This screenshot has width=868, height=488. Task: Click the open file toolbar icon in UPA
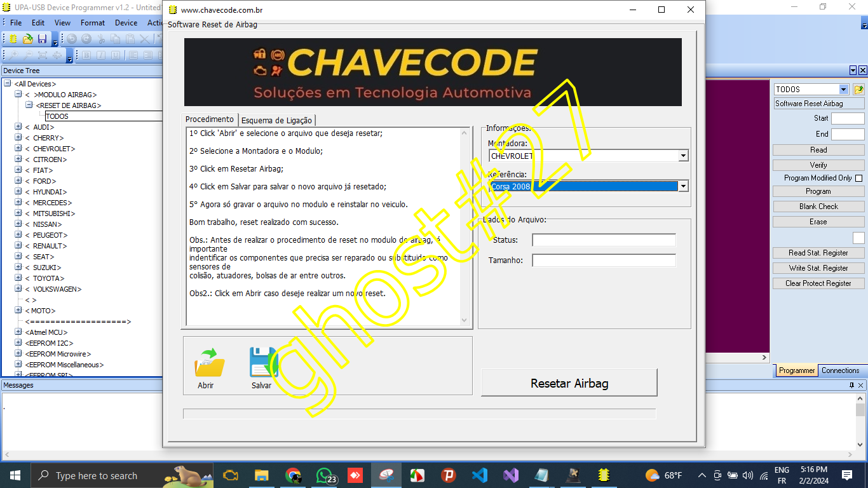click(27, 39)
